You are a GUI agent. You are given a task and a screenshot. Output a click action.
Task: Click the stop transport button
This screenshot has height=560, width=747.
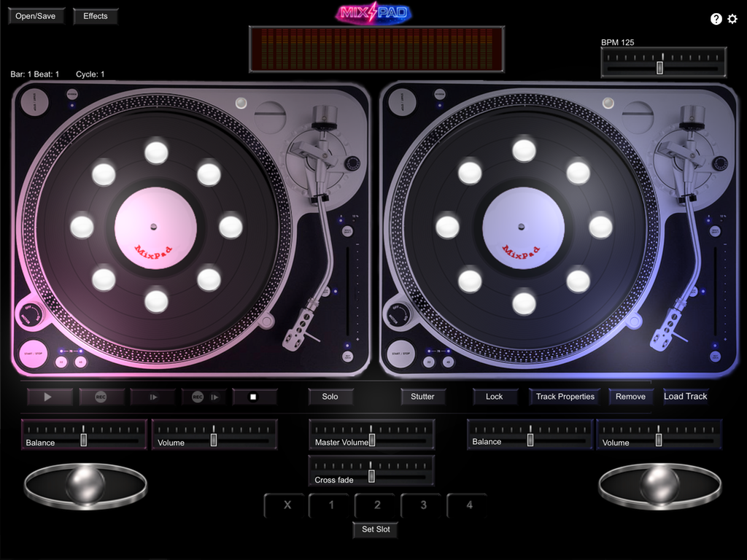(x=255, y=397)
